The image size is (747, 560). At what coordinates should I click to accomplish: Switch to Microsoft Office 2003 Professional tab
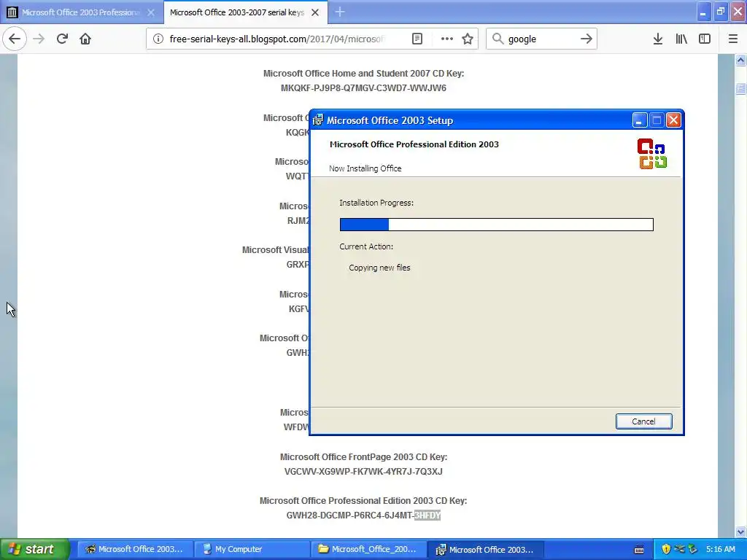click(x=81, y=12)
